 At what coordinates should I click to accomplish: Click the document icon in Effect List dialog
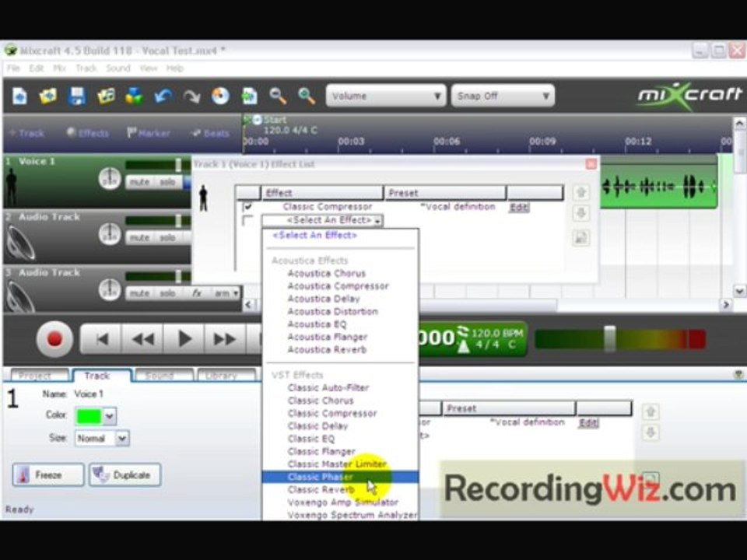point(580,237)
